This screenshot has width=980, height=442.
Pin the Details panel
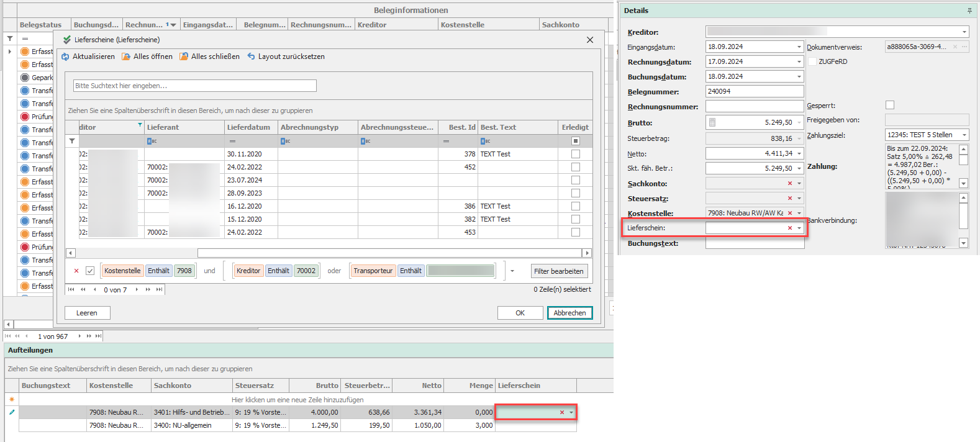[969, 11]
